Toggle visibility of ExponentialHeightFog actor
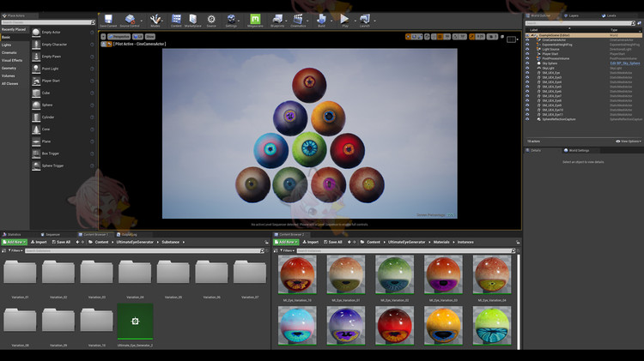 (x=527, y=45)
